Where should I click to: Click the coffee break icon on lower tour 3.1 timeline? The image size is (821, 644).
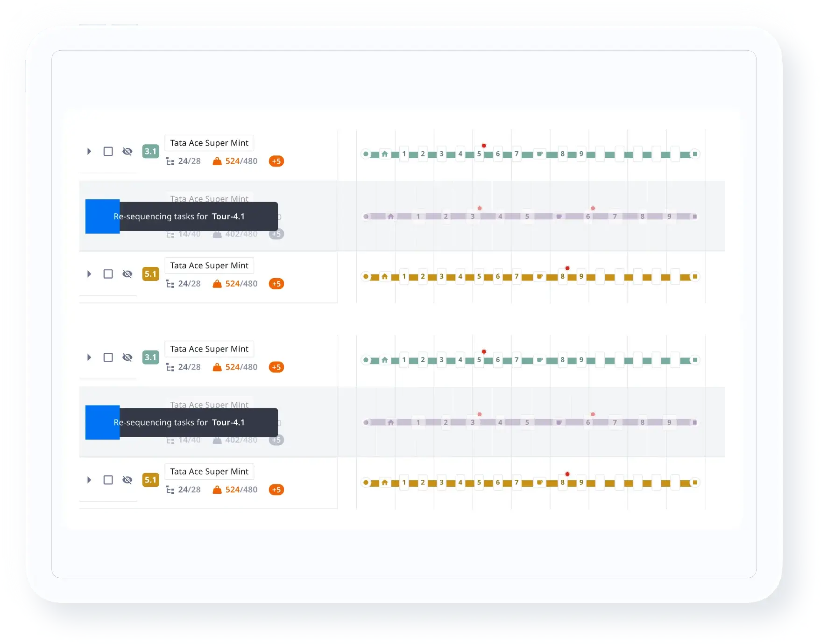pyautogui.click(x=539, y=360)
